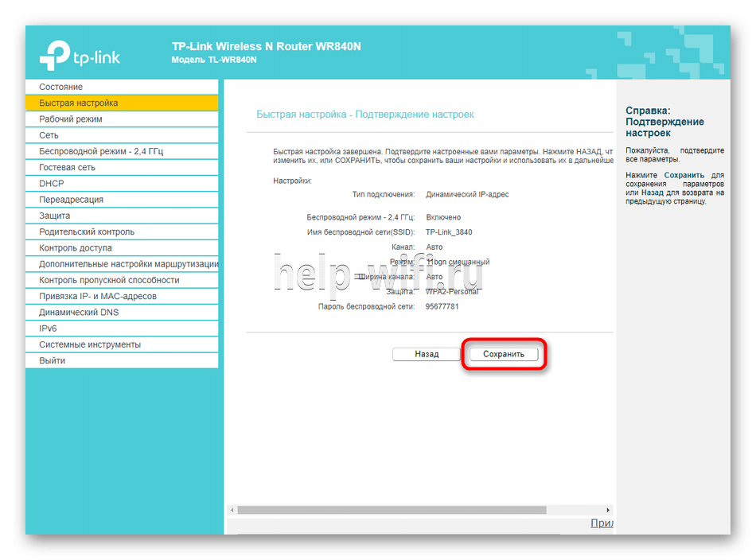Open the DHCP menu item
The width and height of the screenshot is (756, 560).
click(x=122, y=184)
